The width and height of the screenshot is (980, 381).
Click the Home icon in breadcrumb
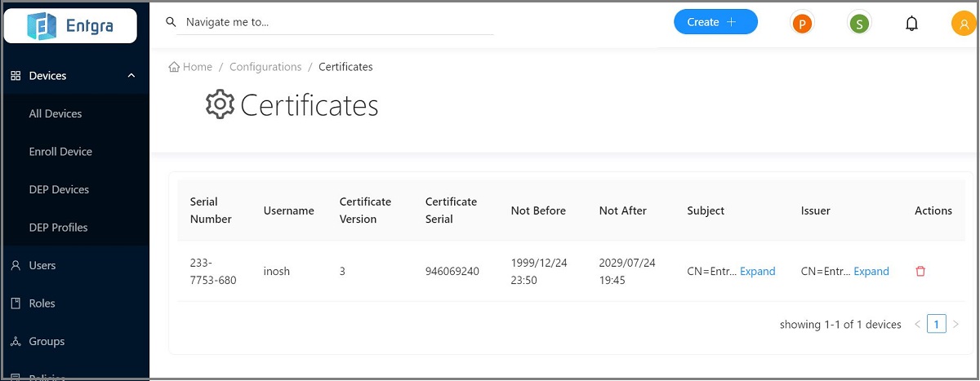174,67
